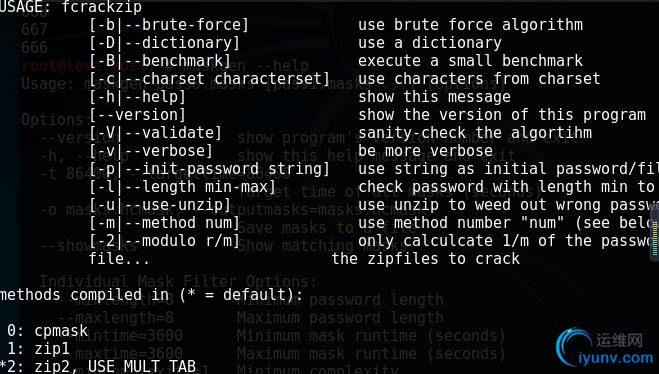This screenshot has height=374, width=659.
Task: Click the [-p|--init-password string] option
Action: tap(209, 169)
